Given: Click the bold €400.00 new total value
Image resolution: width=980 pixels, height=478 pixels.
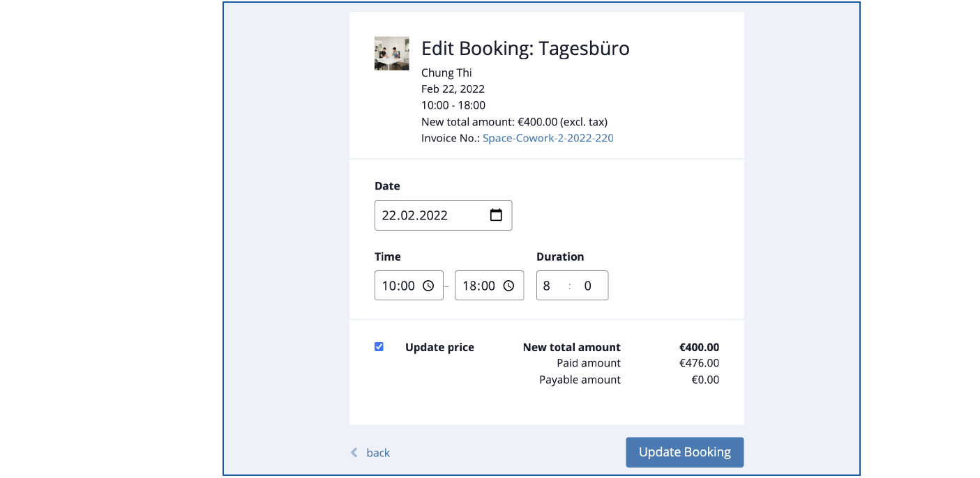Looking at the screenshot, I should [699, 347].
